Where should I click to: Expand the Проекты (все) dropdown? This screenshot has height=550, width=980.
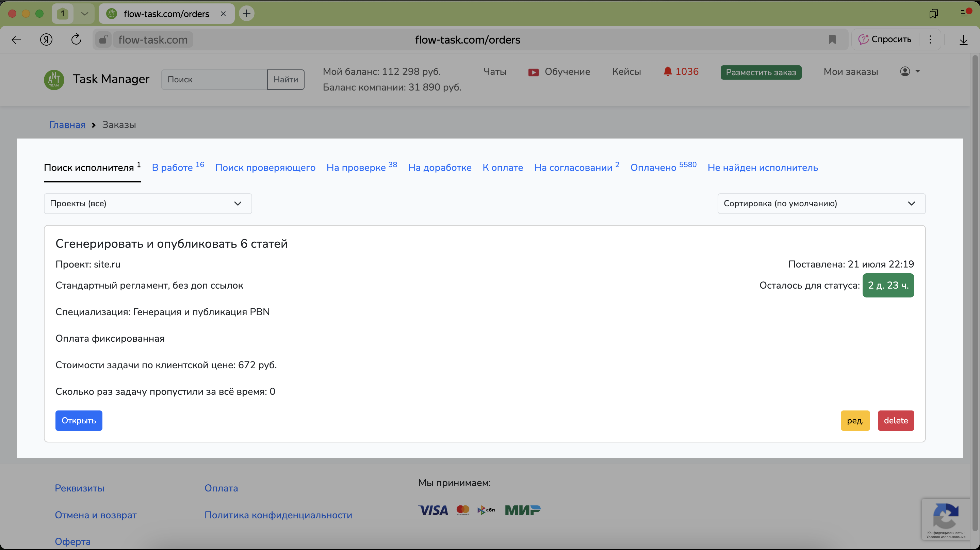pyautogui.click(x=148, y=204)
